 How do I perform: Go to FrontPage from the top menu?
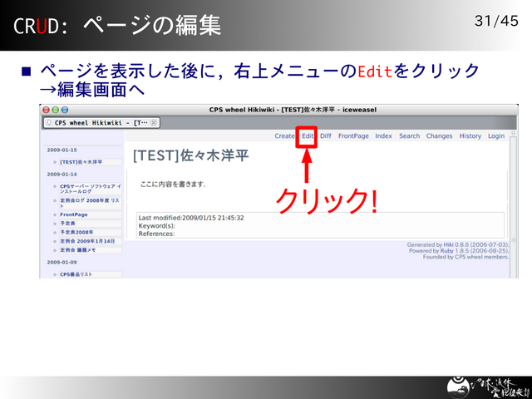353,136
